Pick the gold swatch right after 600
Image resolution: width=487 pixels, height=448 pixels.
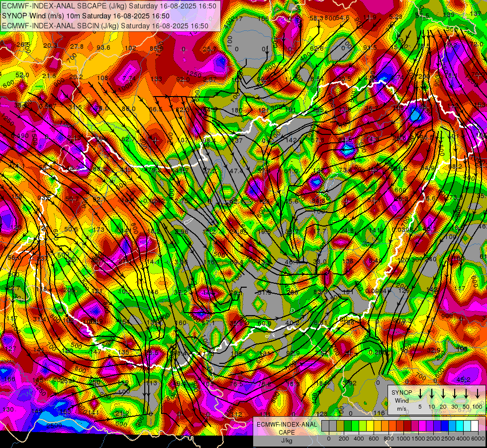(x=378, y=426)
